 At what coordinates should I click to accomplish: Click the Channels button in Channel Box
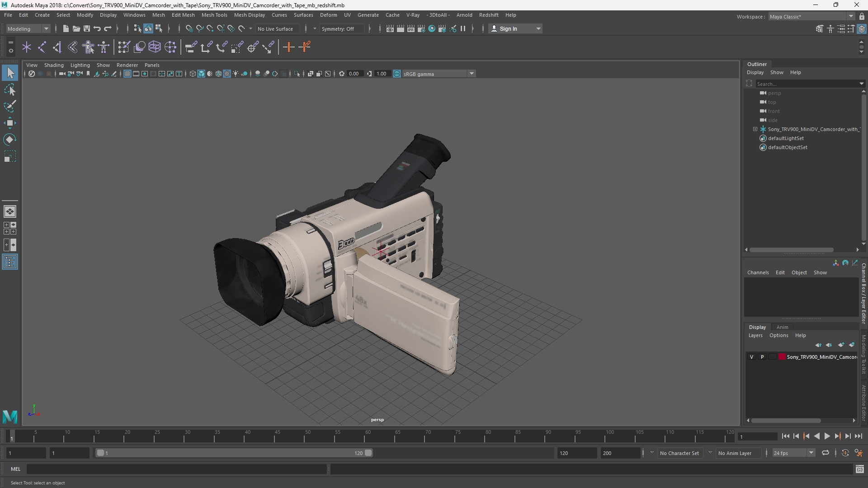[758, 272]
